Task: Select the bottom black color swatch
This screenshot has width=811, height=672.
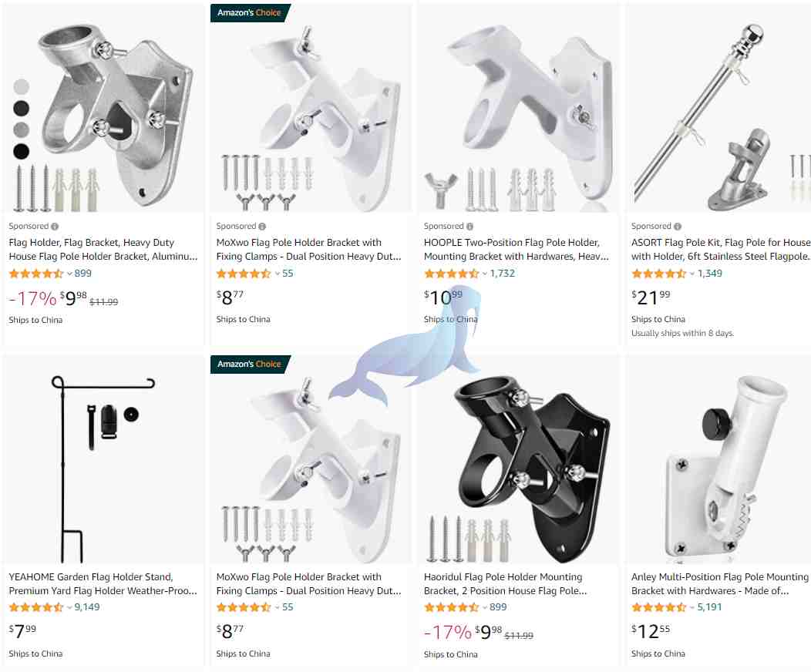Action: pyautogui.click(x=22, y=152)
